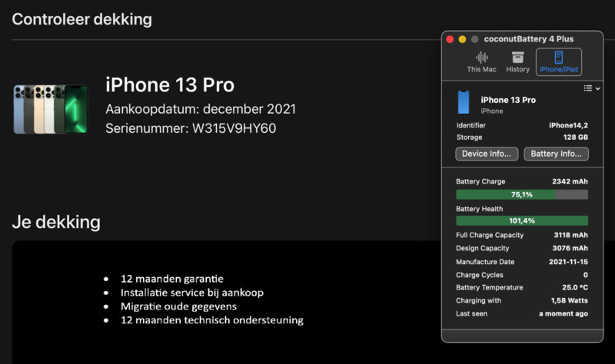This screenshot has height=364, width=615.
Task: Click the iPhone 13 Pro lineup image
Action: click(51, 109)
